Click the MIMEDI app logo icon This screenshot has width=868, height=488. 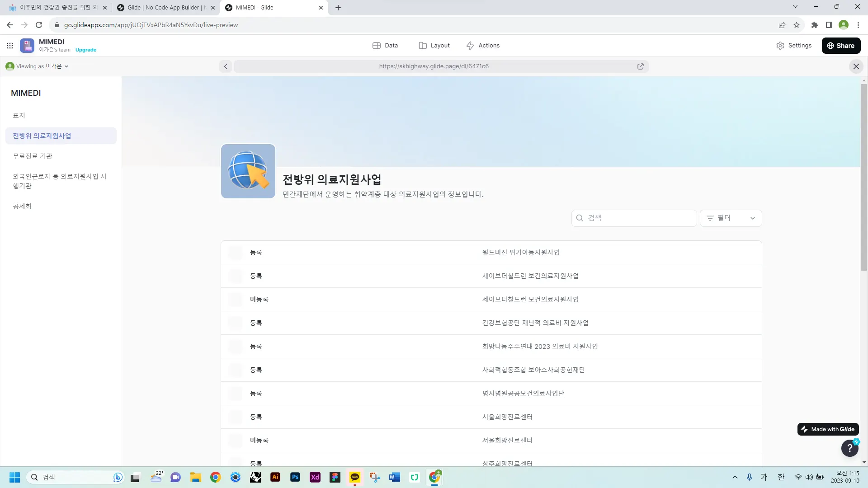(27, 46)
